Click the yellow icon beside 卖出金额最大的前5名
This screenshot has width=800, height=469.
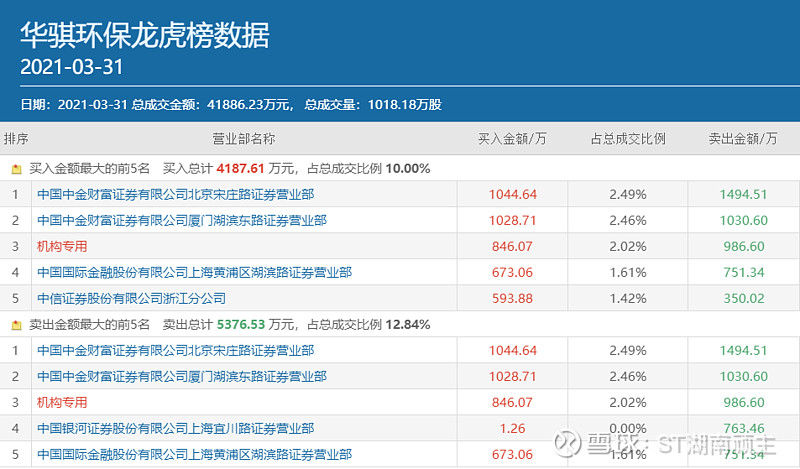[16, 325]
